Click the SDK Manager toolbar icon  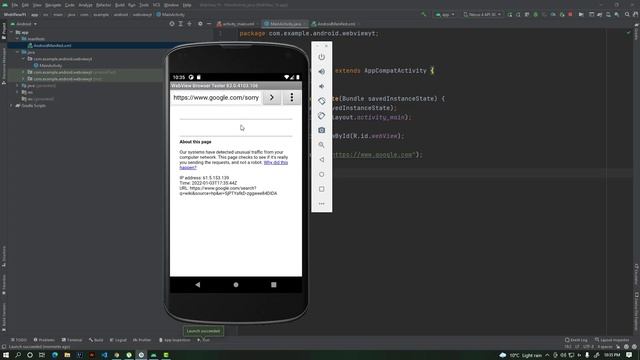(x=617, y=14)
